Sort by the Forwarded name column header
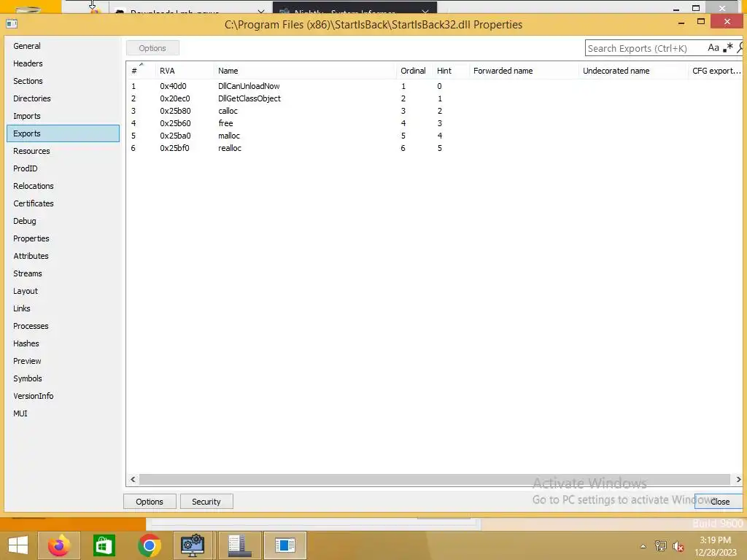The height and width of the screenshot is (560, 747). coord(524,71)
